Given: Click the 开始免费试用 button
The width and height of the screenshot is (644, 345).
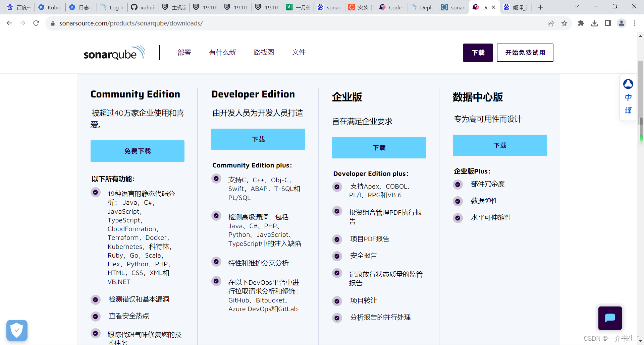Looking at the screenshot, I should click(525, 53).
